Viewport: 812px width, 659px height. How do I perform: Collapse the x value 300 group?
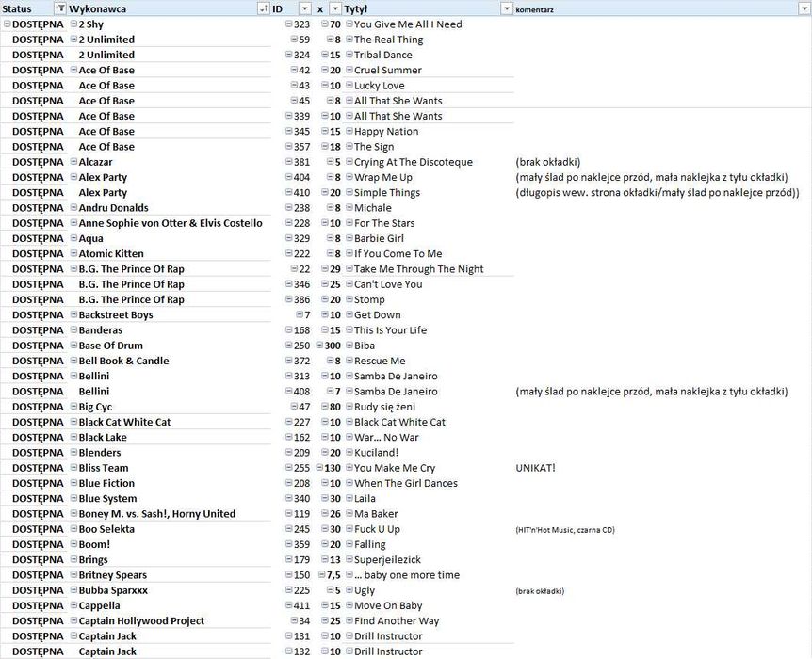[x=319, y=346]
